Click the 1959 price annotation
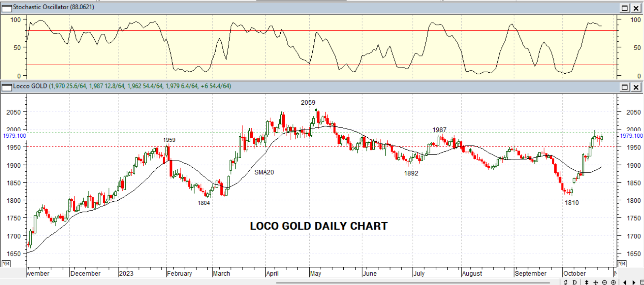The image size is (644, 285). click(x=169, y=140)
